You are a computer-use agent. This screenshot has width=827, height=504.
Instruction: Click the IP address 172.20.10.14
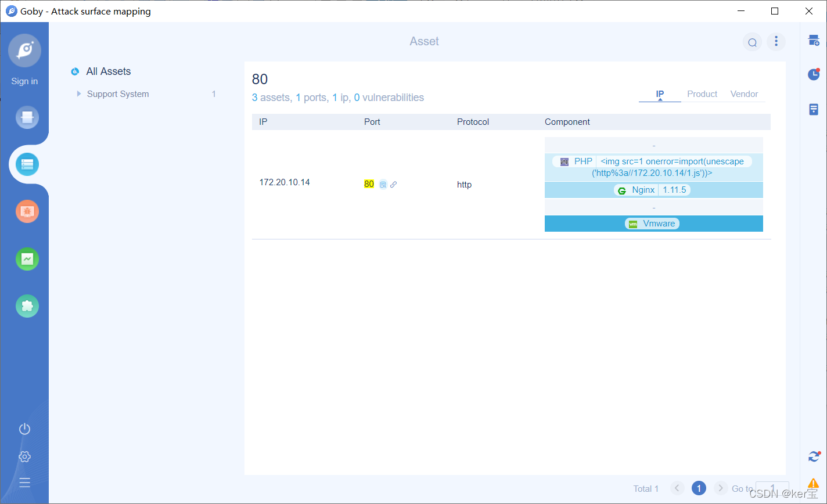click(x=285, y=182)
